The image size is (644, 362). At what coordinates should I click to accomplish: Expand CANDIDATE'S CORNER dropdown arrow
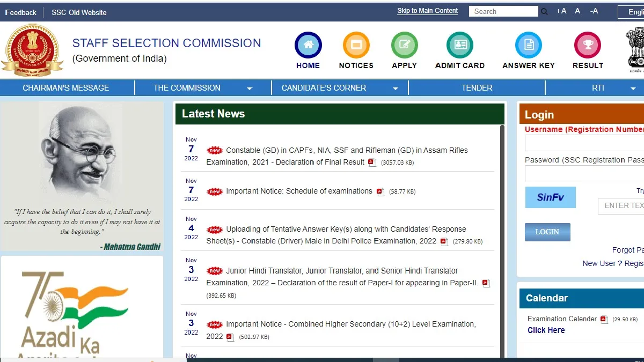[x=396, y=88]
